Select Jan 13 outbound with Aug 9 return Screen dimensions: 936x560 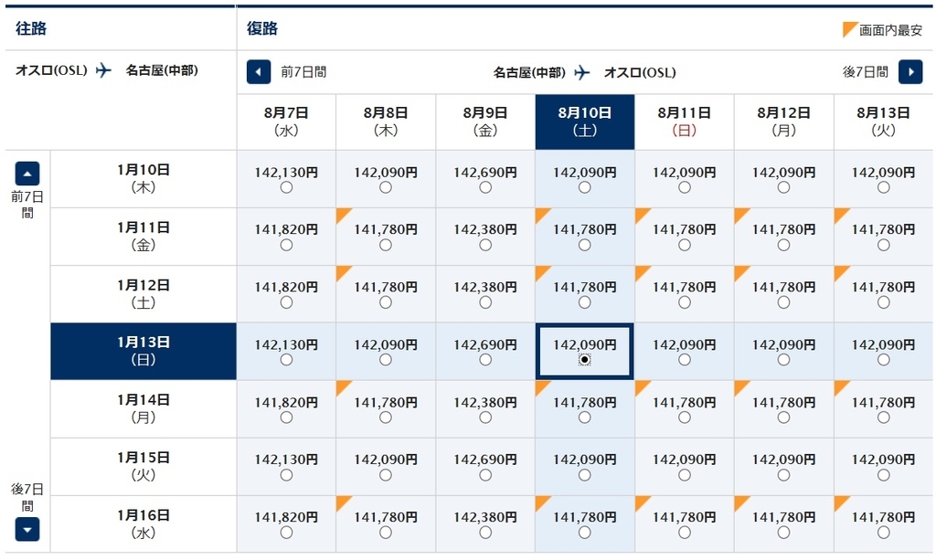485,360
